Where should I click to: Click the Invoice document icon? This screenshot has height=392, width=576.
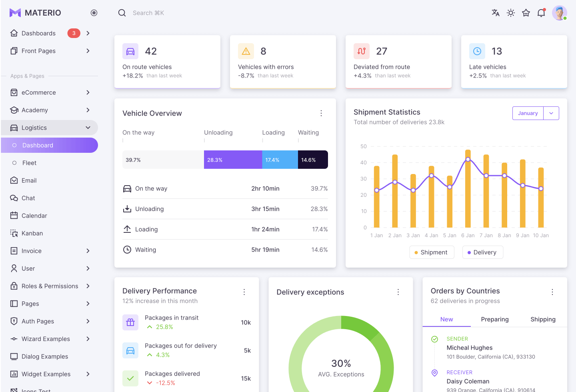coord(14,251)
